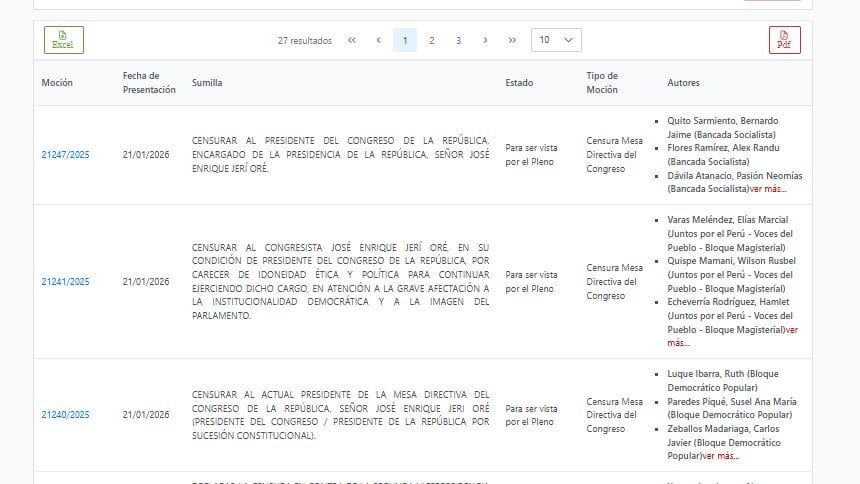860x484 pixels.
Task: Click author Paredes Piqué, Susel Ana María
Action: [x=732, y=408]
